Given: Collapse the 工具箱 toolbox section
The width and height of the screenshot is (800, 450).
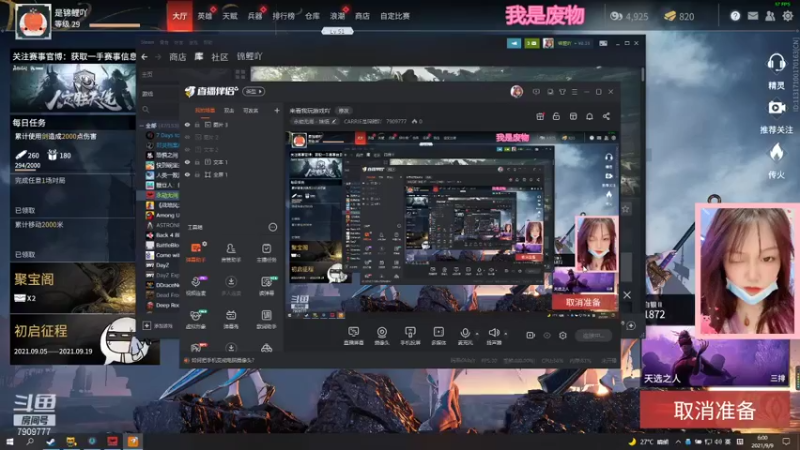Looking at the screenshot, I should coord(272,227).
